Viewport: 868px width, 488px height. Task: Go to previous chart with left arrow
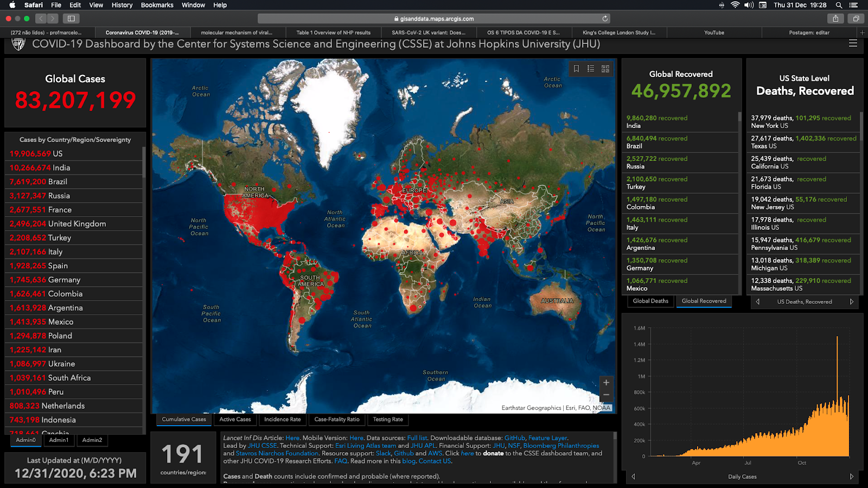633,477
